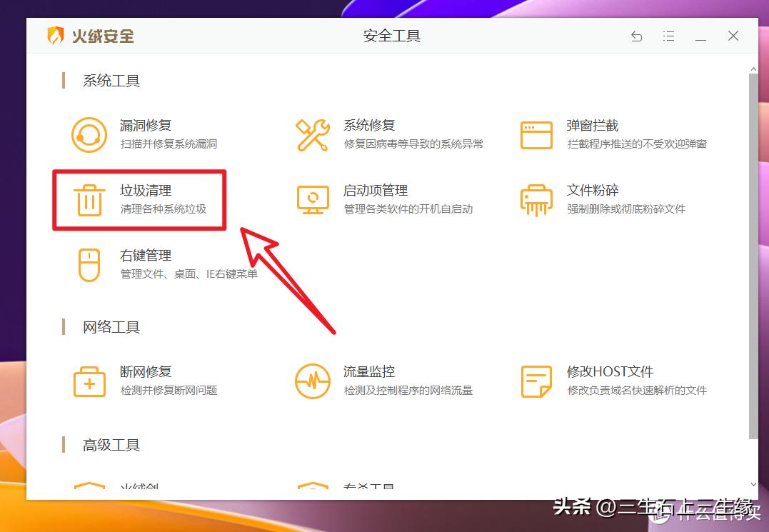Image resolution: width=769 pixels, height=532 pixels.
Task: Open the 启动项管理 startup manager icon
Action: tap(313, 200)
